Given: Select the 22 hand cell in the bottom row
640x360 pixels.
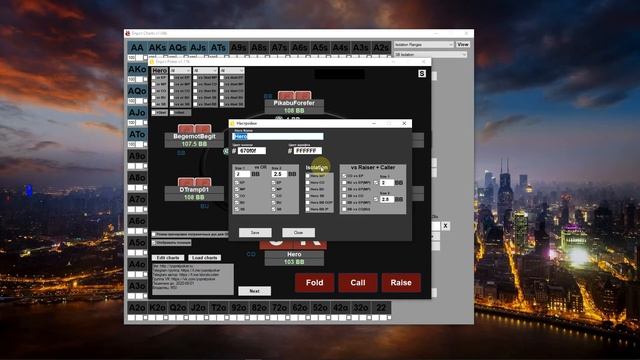Looking at the screenshot, I should click(381, 307).
